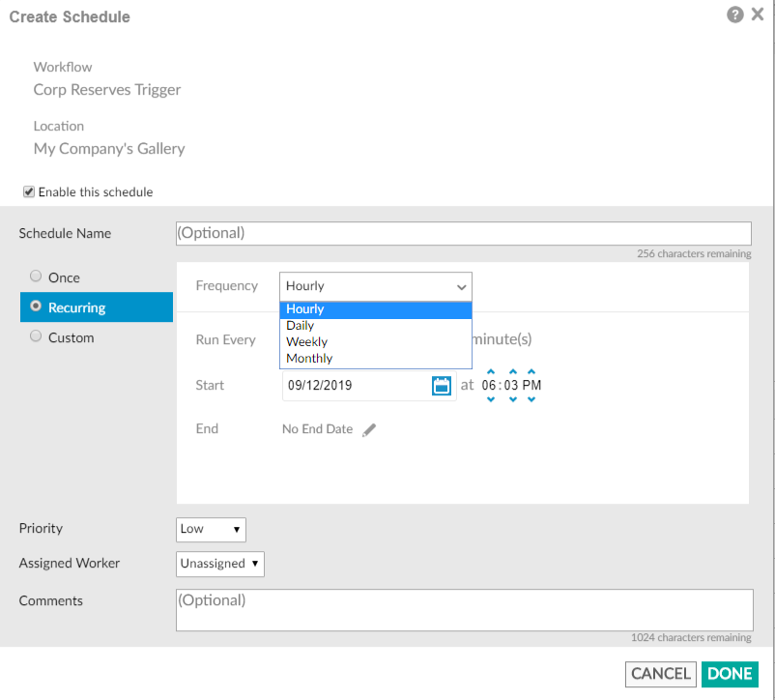Choose Daily from the frequency list
The width and height of the screenshot is (775, 700).
376,326
